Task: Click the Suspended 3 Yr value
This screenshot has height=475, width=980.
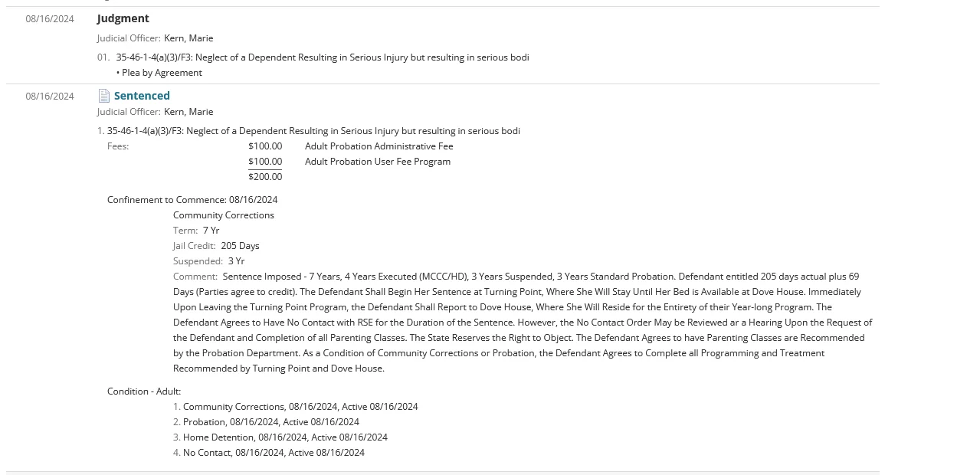Action: pyautogui.click(x=236, y=261)
